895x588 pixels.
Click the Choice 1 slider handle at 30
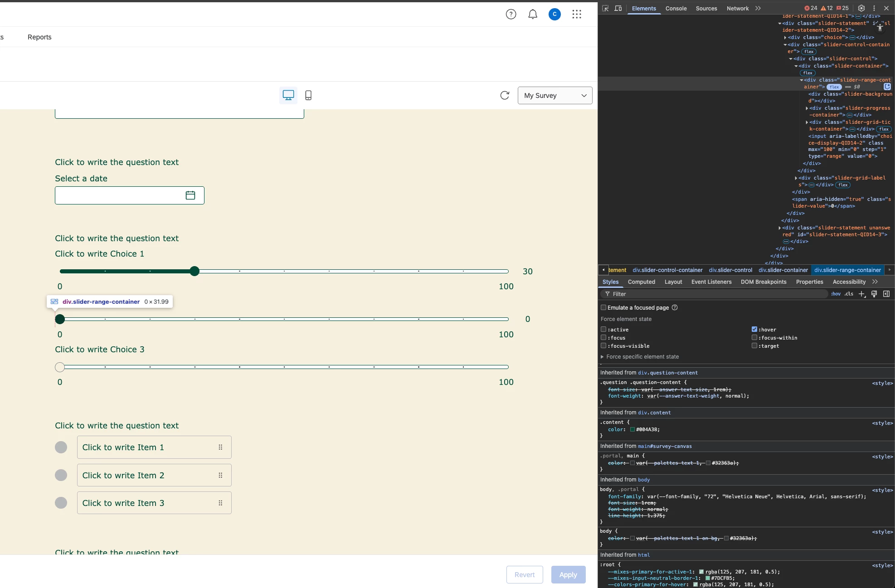pos(195,271)
